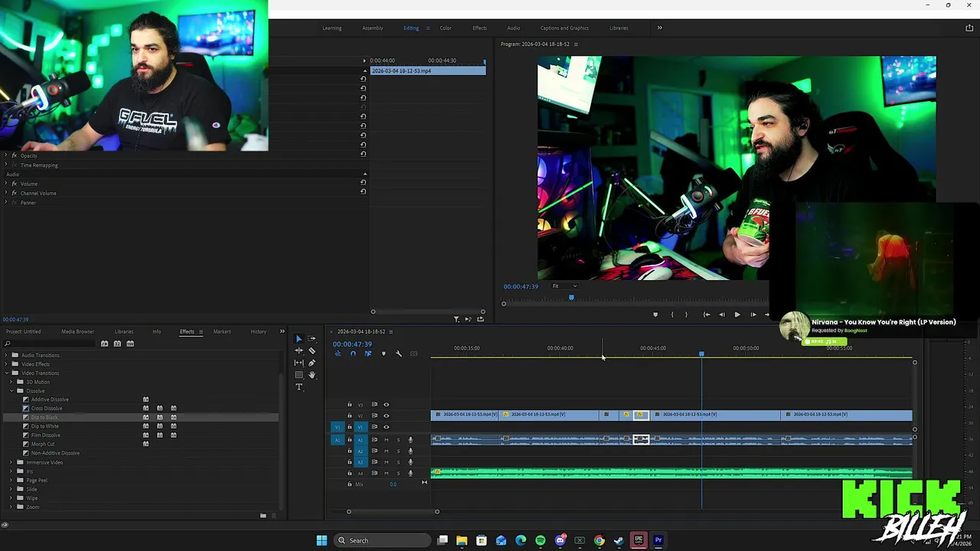Click the 32-bit Color effects filter badge
Screen dimensions: 980x551
[x=117, y=344]
